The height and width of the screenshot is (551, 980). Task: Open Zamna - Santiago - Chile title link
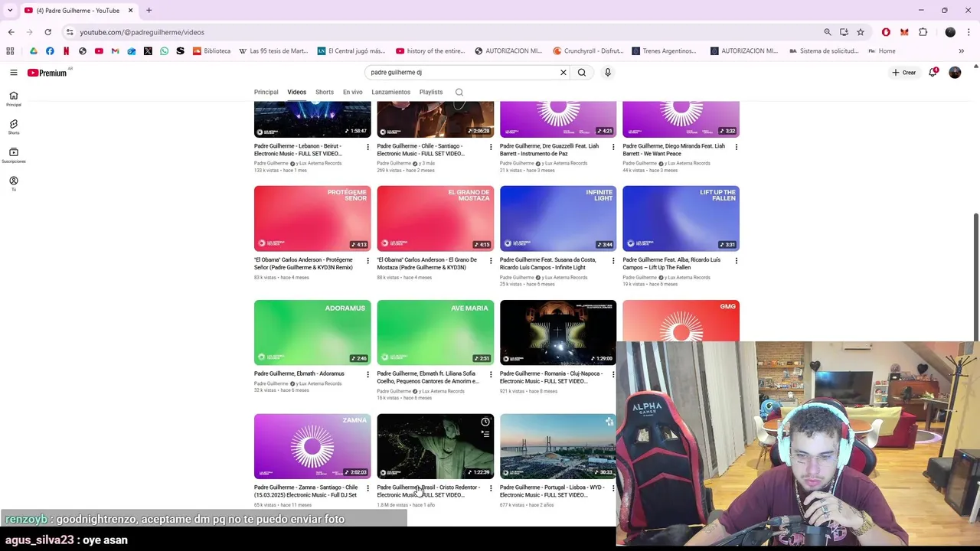point(305,491)
